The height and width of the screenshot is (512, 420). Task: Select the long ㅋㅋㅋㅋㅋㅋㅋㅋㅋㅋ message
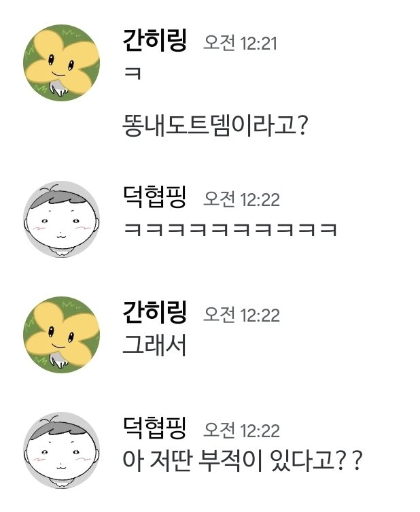[x=230, y=229]
